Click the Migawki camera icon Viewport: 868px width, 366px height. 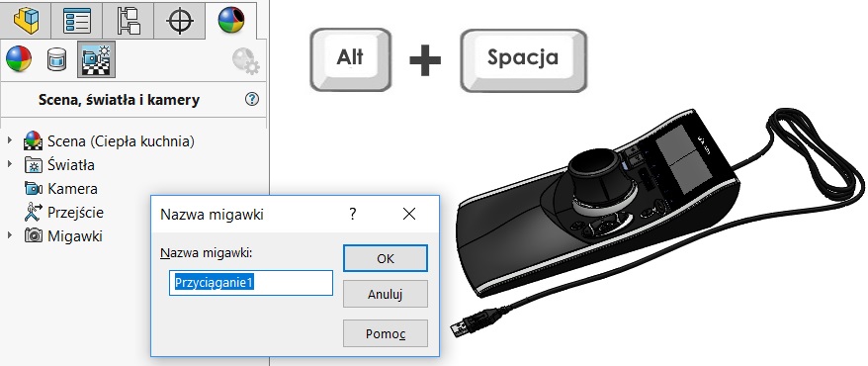pyautogui.click(x=34, y=235)
